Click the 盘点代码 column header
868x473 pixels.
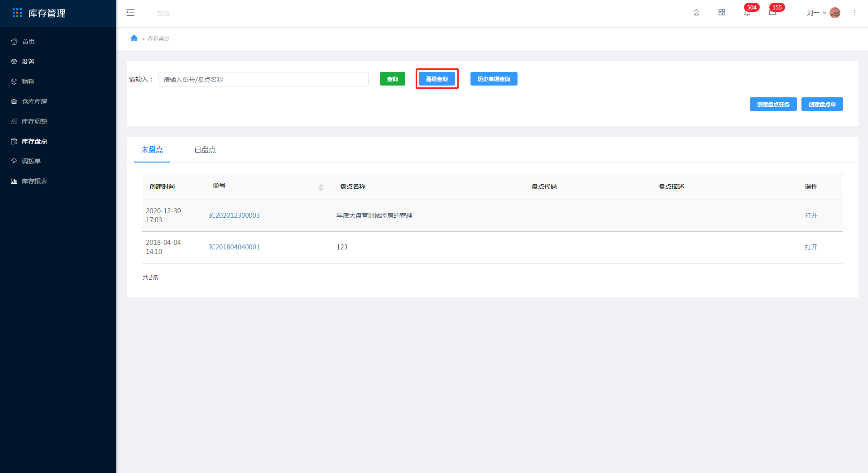click(x=544, y=186)
